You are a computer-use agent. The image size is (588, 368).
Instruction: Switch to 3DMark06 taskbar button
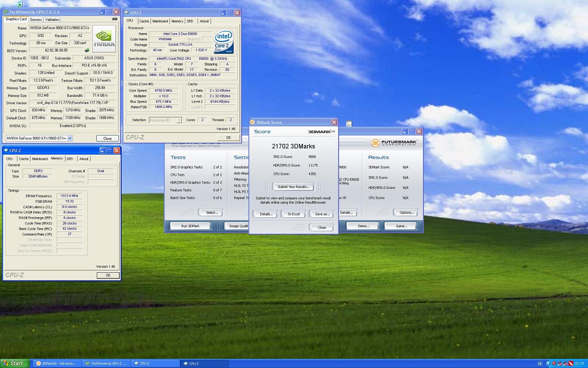point(56,364)
